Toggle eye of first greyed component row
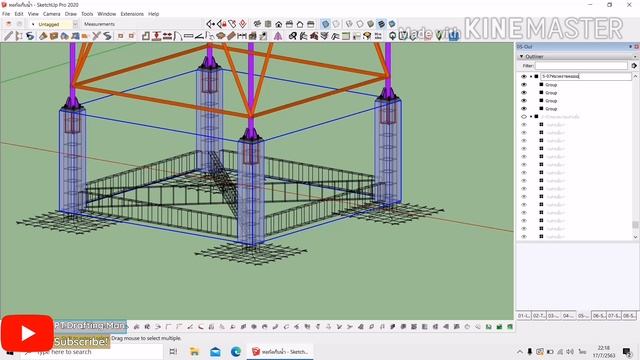The height and width of the screenshot is (360, 640). pyautogui.click(x=524, y=124)
